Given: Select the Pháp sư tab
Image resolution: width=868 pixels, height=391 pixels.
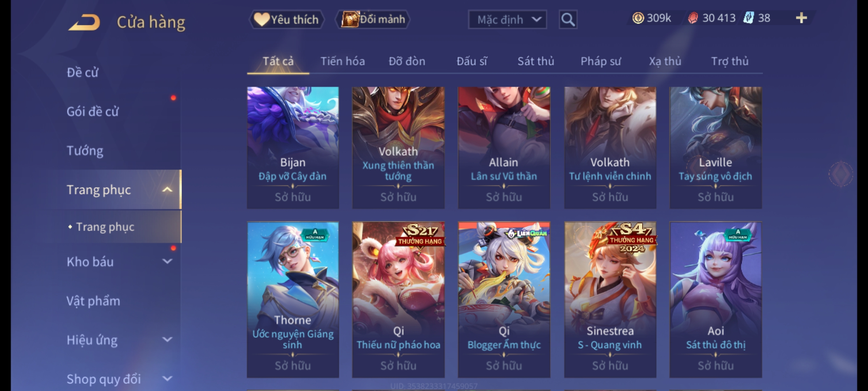Looking at the screenshot, I should tap(601, 62).
